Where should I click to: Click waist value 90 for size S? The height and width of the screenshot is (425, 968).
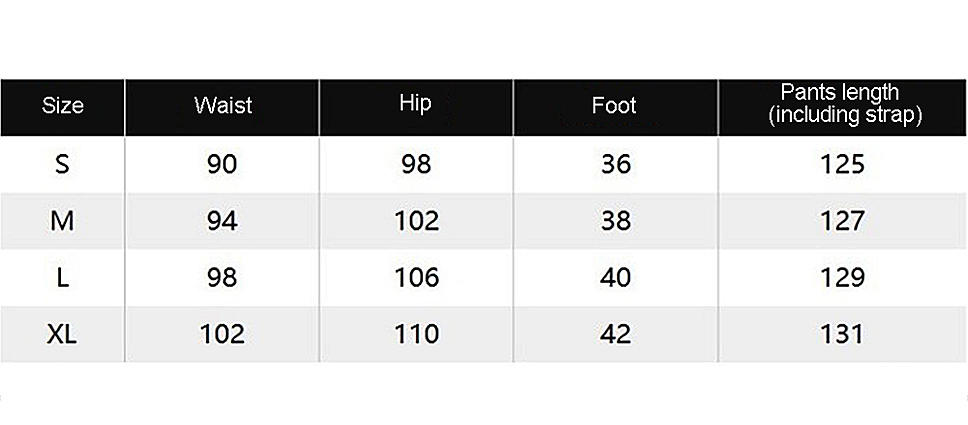(222, 164)
